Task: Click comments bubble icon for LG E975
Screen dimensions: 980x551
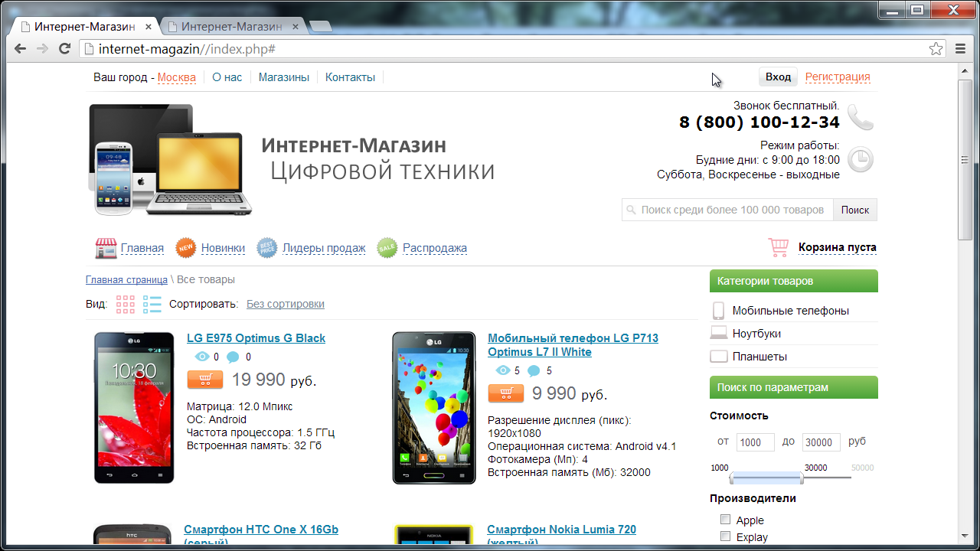Action: (233, 357)
